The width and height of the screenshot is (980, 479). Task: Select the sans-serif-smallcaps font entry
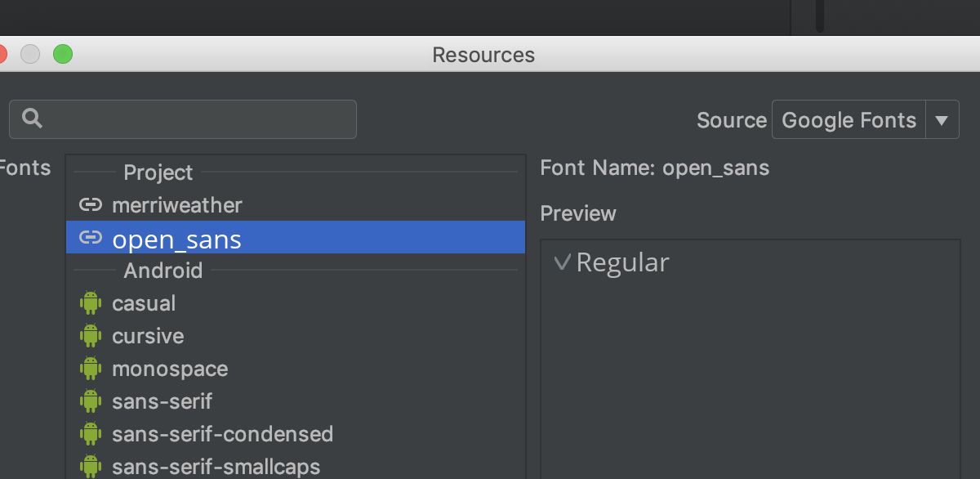coord(296,465)
